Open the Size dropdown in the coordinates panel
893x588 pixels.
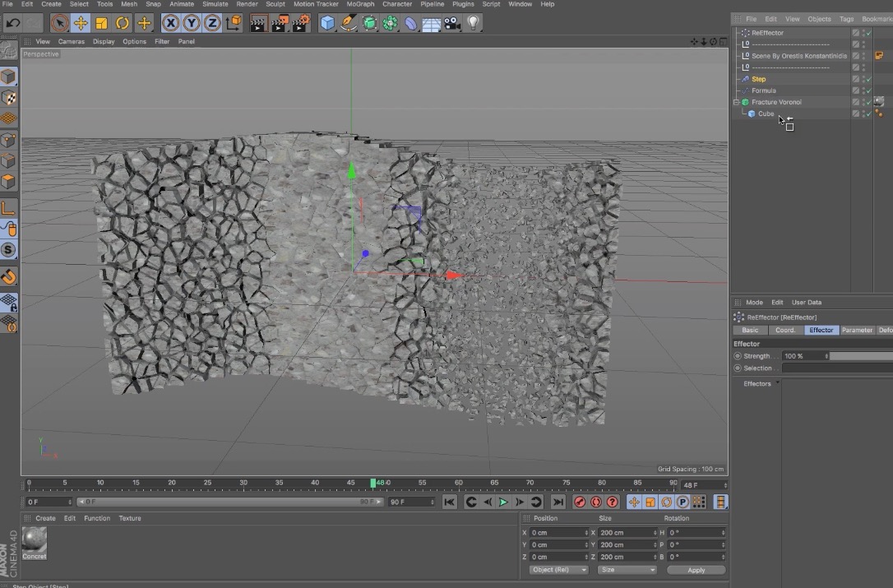click(x=627, y=569)
